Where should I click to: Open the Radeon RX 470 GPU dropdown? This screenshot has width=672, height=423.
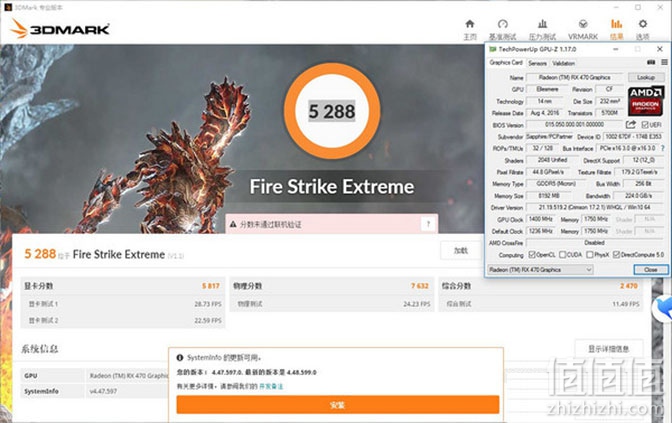tap(540, 270)
